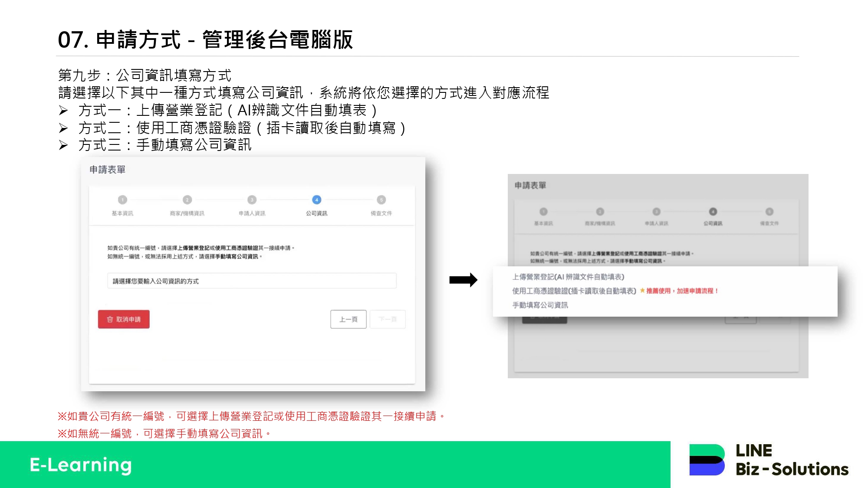Click the 公司資訊 step label
The image size is (868, 488).
pos(316,213)
